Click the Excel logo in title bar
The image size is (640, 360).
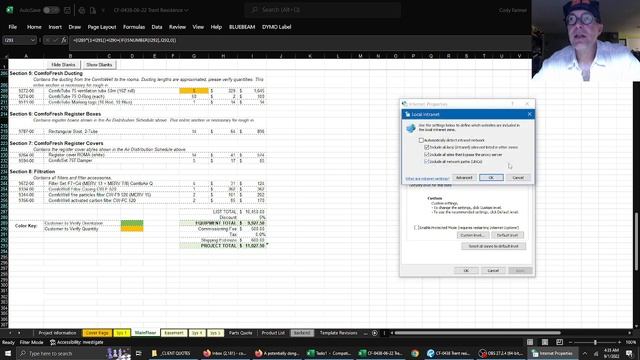pyautogui.click(x=9, y=10)
